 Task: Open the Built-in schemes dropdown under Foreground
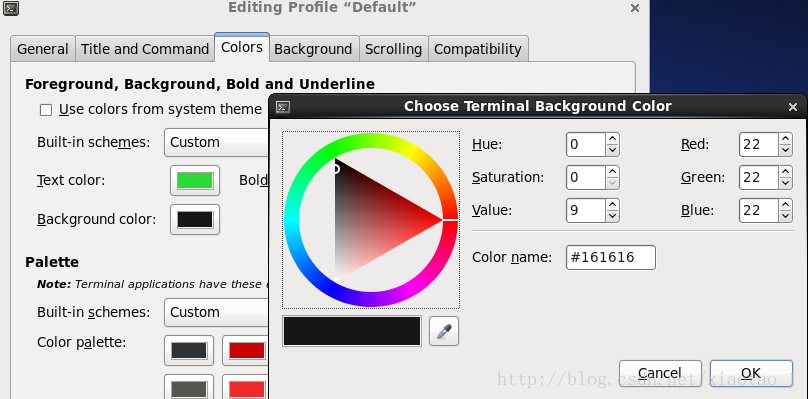(x=216, y=142)
